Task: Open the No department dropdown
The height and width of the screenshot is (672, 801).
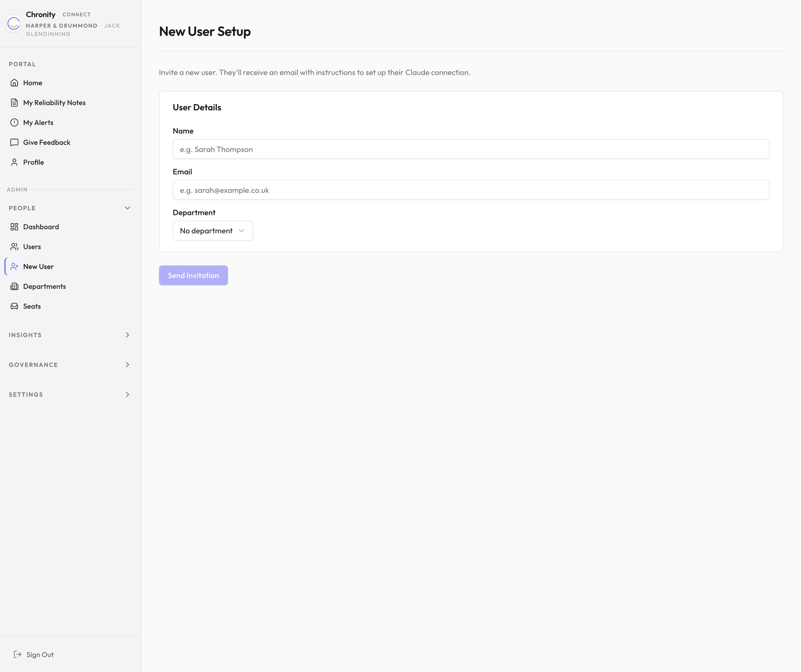Action: pyautogui.click(x=213, y=230)
